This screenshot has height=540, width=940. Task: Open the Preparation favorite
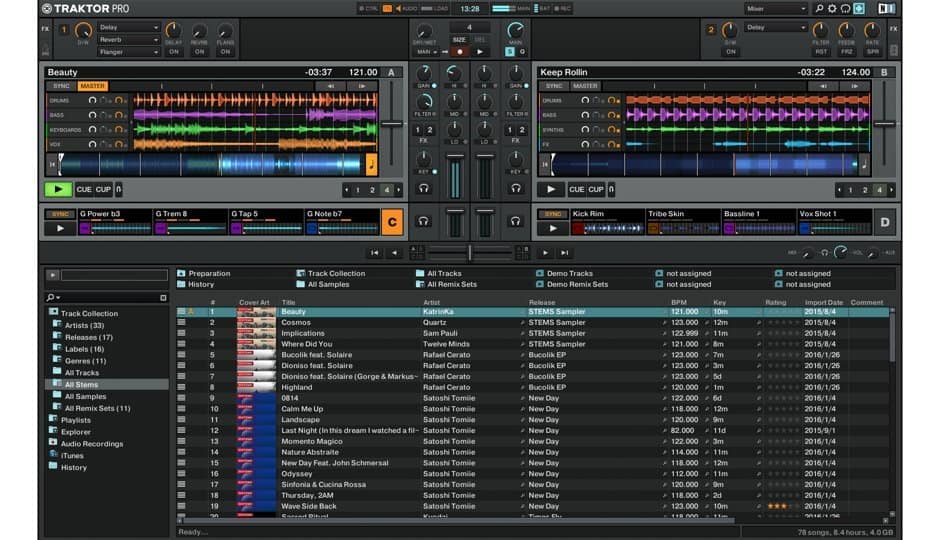204,273
